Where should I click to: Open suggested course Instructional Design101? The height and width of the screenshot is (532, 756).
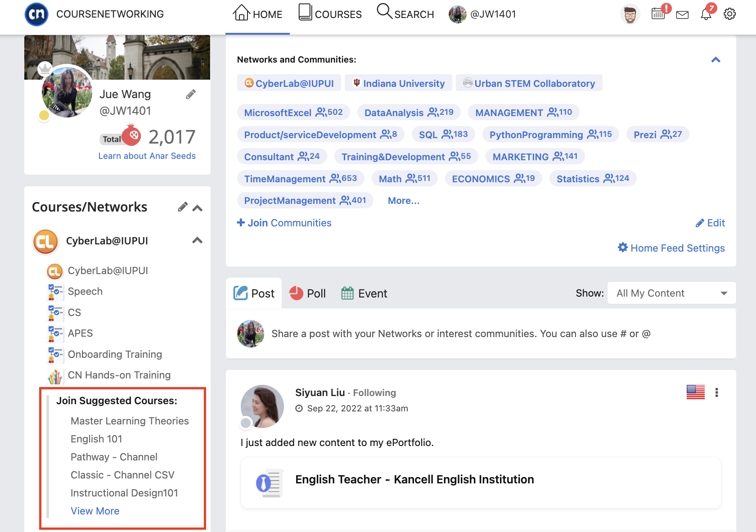coord(124,493)
